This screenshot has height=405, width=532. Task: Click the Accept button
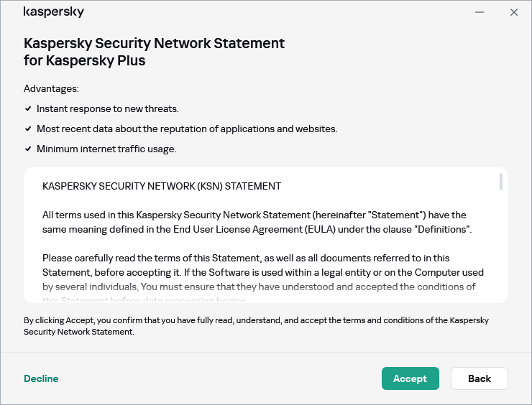coord(410,378)
